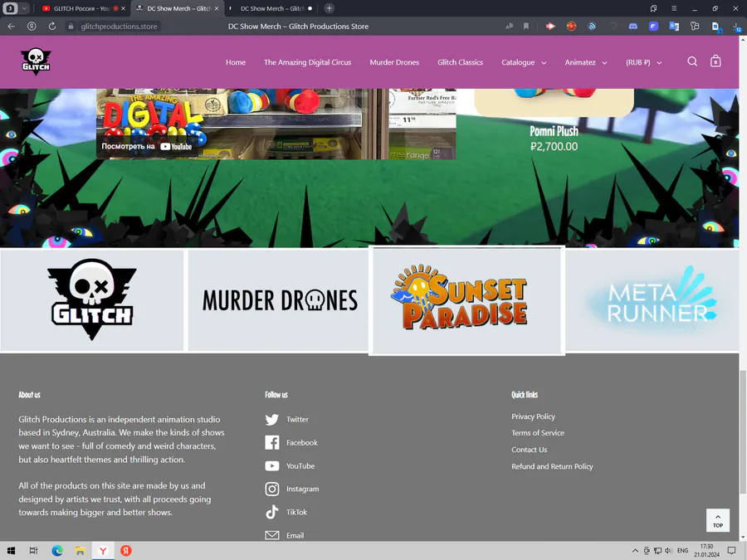Screen dimensions: 747x560
Task: Expand the Animatez dropdown menu
Action: tap(585, 62)
